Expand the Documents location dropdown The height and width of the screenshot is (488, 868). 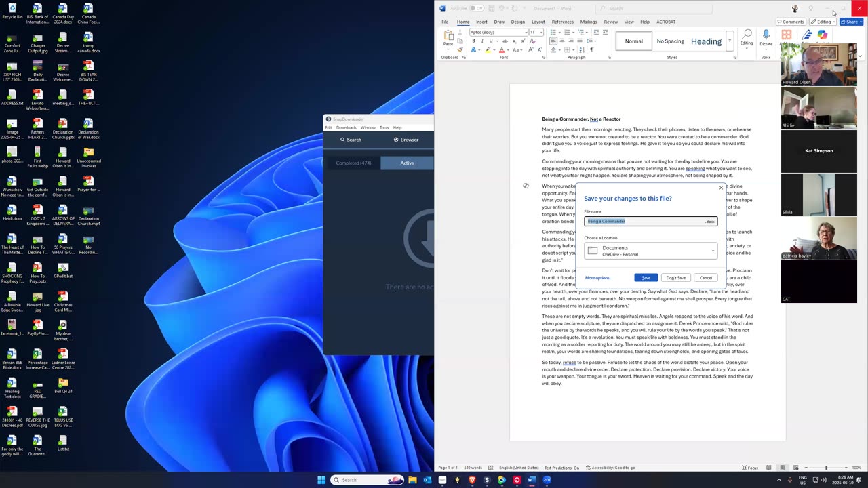tap(713, 251)
